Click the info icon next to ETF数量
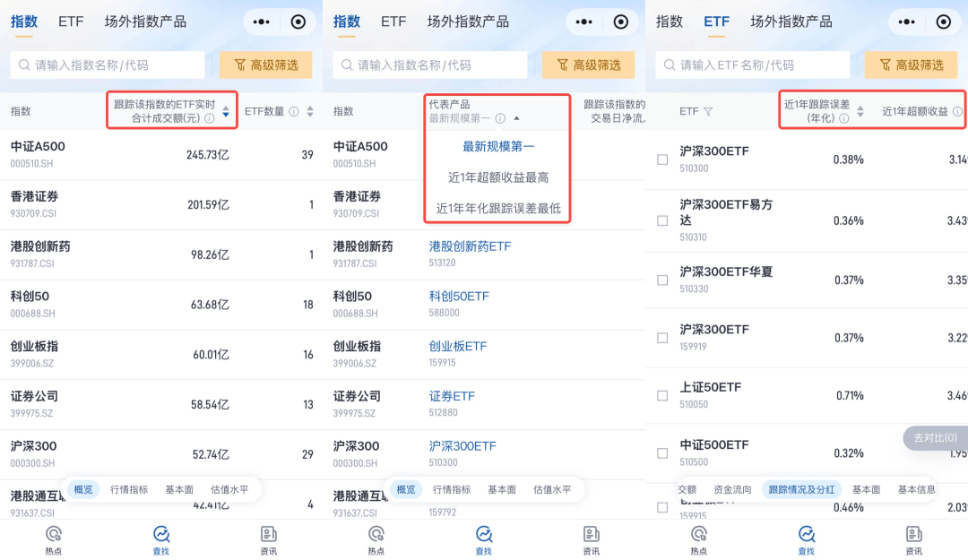 point(294,112)
